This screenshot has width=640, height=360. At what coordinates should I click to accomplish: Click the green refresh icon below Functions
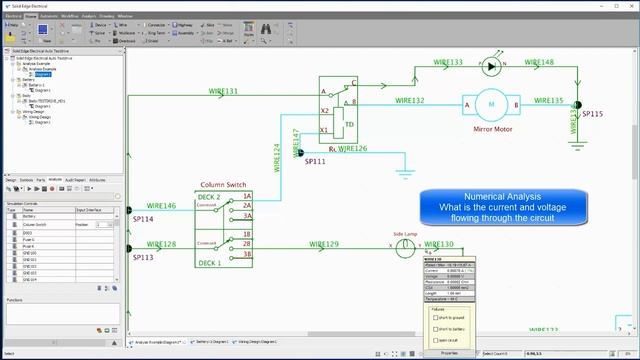(x=107, y=330)
